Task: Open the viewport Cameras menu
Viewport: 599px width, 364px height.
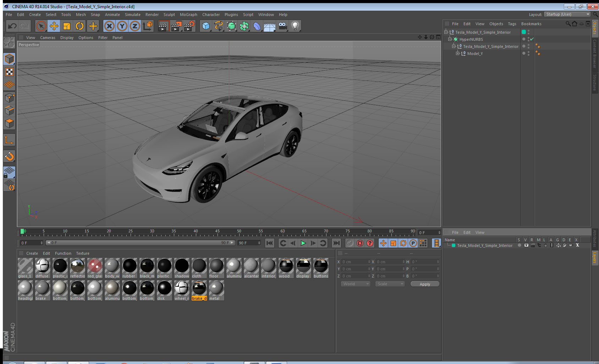Action: (48, 38)
